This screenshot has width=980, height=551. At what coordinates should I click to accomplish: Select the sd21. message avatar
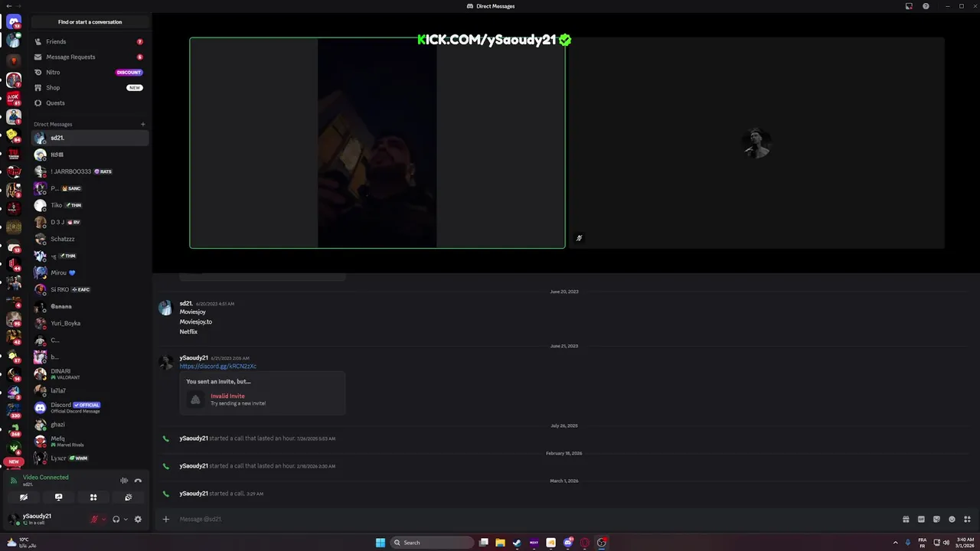[x=165, y=308]
